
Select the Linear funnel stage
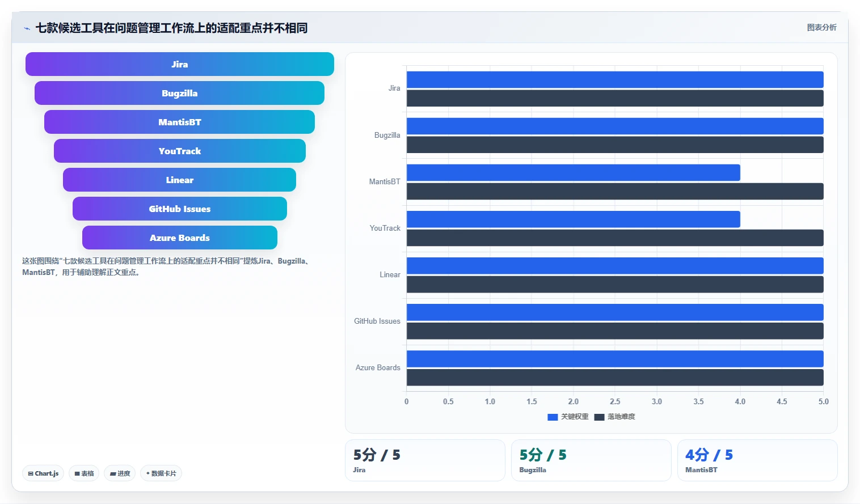click(x=179, y=180)
